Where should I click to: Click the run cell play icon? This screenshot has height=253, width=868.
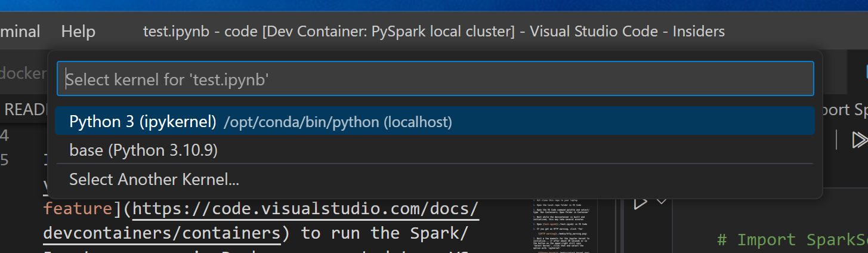(640, 203)
